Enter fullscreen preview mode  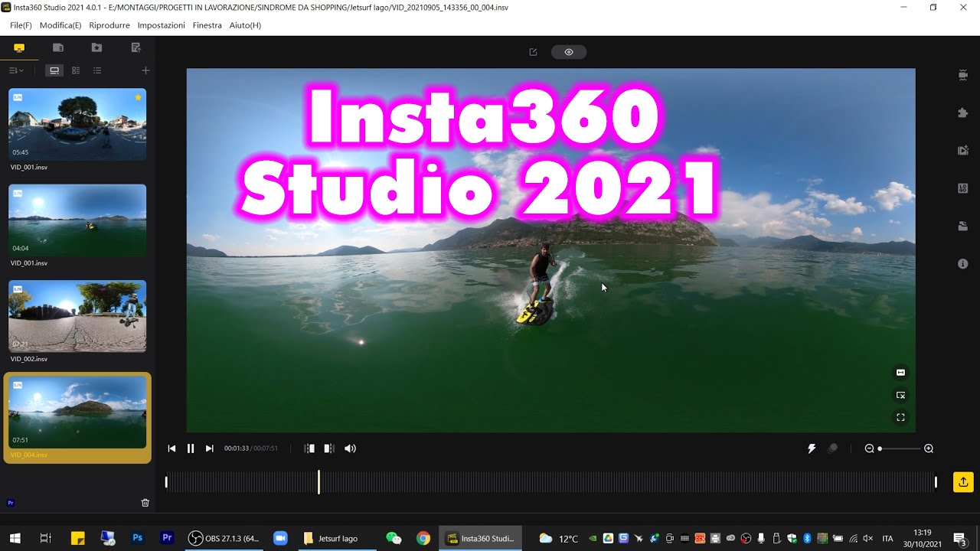tap(900, 417)
